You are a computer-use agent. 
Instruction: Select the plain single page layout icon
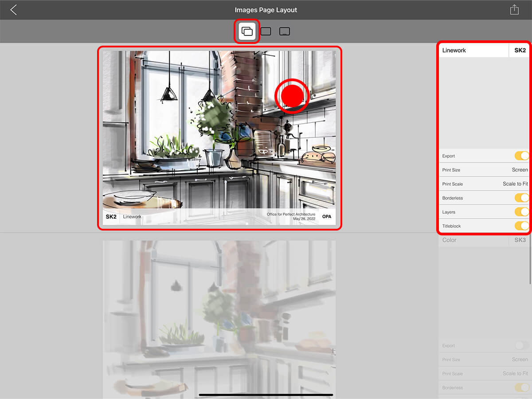pos(266,31)
